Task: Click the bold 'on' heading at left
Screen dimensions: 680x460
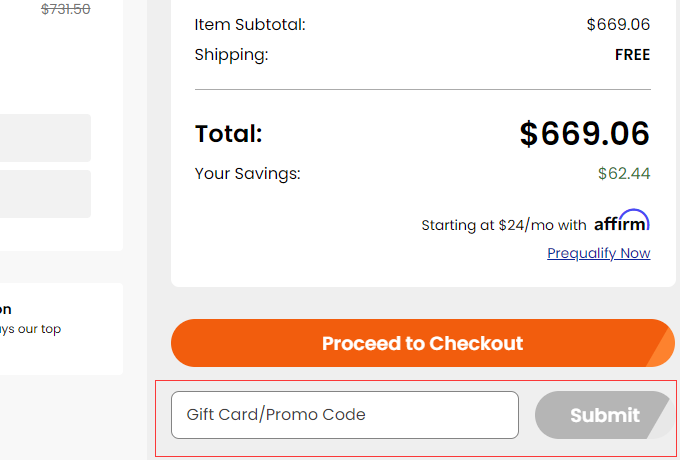Action: [x=6, y=309]
